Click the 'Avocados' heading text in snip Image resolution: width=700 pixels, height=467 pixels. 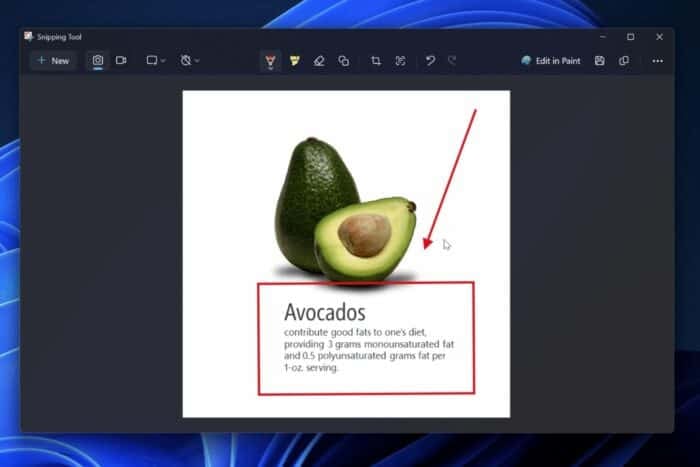click(x=325, y=312)
